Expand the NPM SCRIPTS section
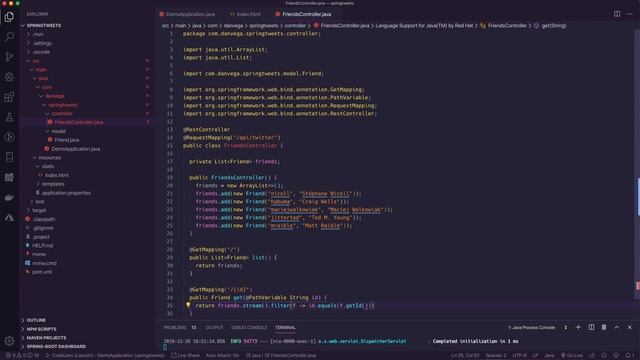Image resolution: width=640 pixels, height=360 pixels. (x=41, y=329)
